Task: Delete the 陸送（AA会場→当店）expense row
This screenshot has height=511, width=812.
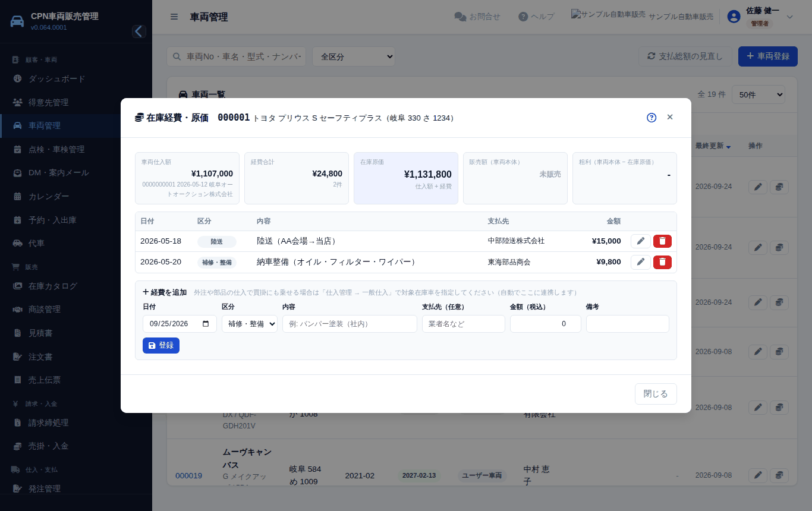Action: (662, 241)
